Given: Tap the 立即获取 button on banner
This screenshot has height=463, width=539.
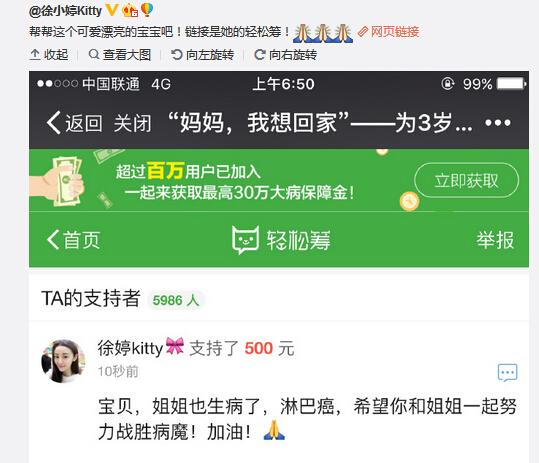Looking at the screenshot, I should pos(466,180).
